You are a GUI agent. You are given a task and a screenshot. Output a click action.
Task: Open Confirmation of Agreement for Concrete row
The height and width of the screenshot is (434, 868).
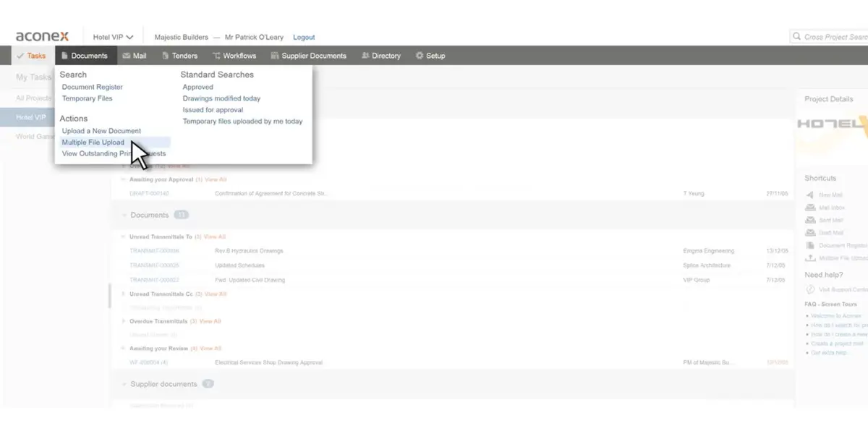(271, 194)
